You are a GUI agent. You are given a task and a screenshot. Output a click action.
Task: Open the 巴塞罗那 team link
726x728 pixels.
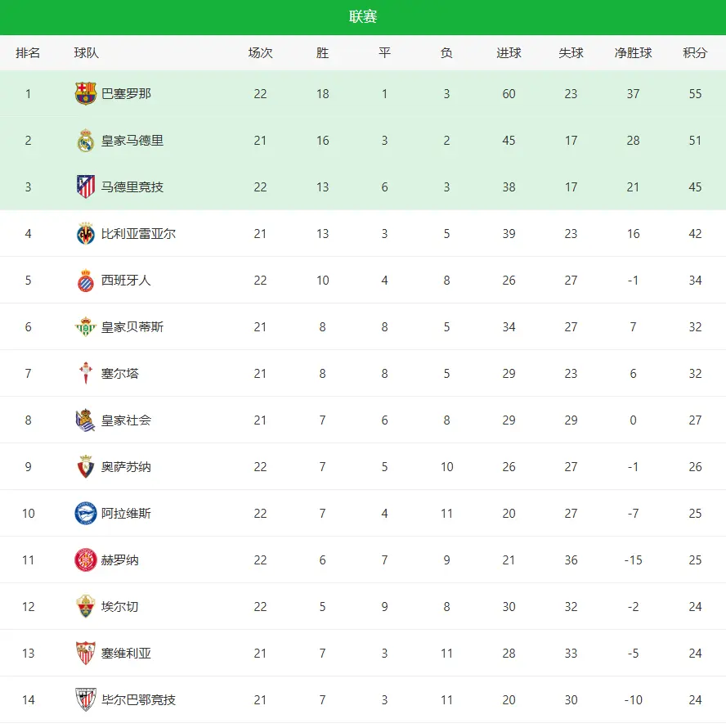pos(126,94)
